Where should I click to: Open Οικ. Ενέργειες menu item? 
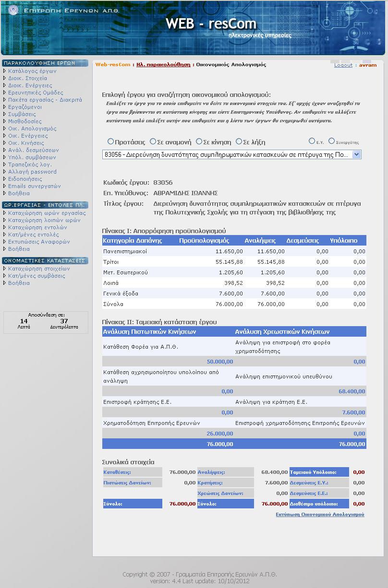[29, 136]
